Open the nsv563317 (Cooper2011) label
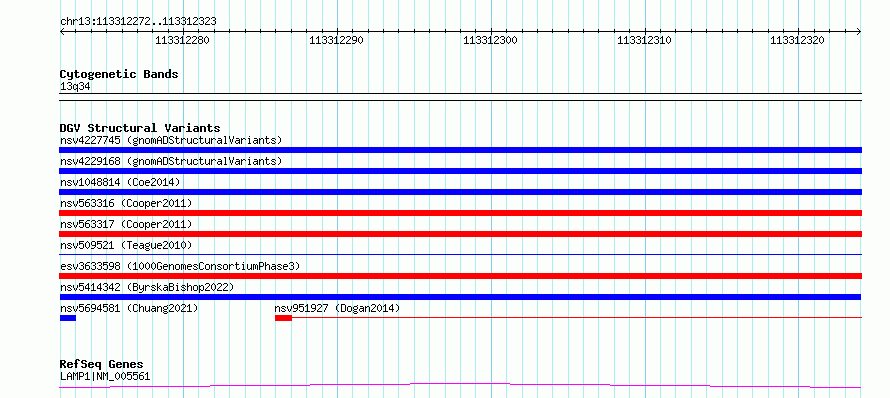This screenshot has height=398, width=890. click(x=126, y=224)
